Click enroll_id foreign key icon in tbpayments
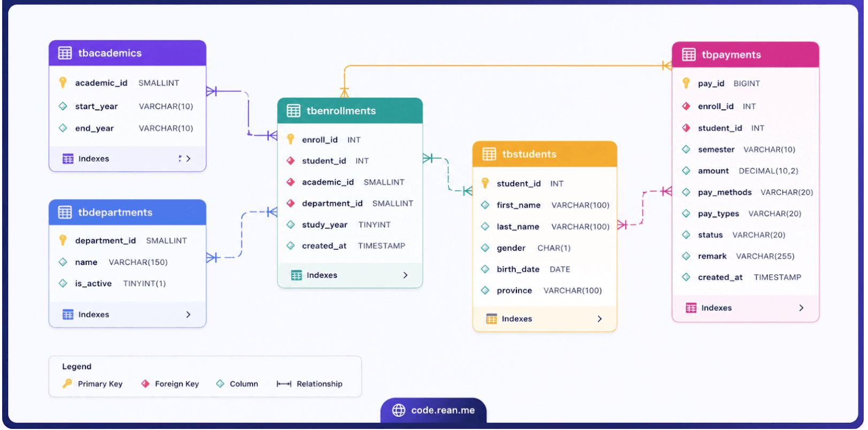The image size is (868, 430). point(686,106)
